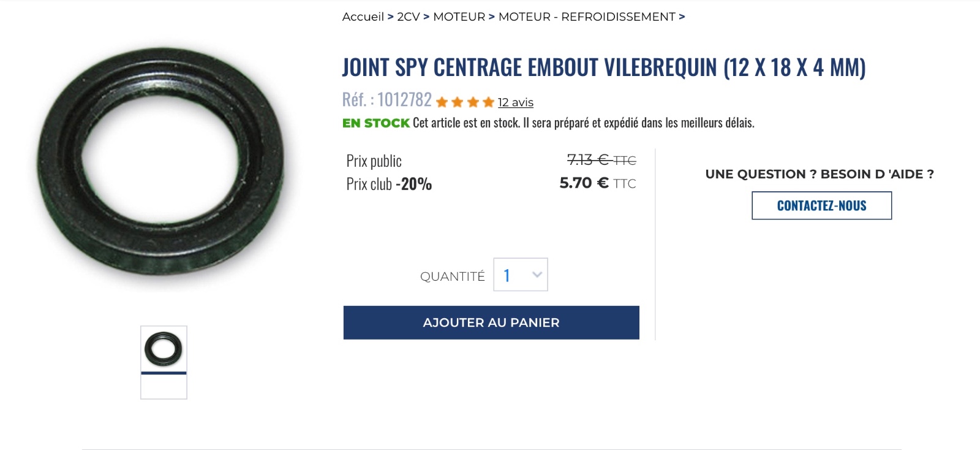Image resolution: width=980 pixels, height=450 pixels.
Task: Enlarge the main joint spy product photo
Action: [x=160, y=161]
